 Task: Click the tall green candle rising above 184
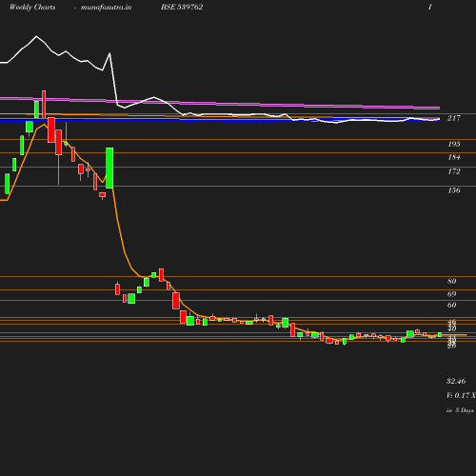point(109,168)
